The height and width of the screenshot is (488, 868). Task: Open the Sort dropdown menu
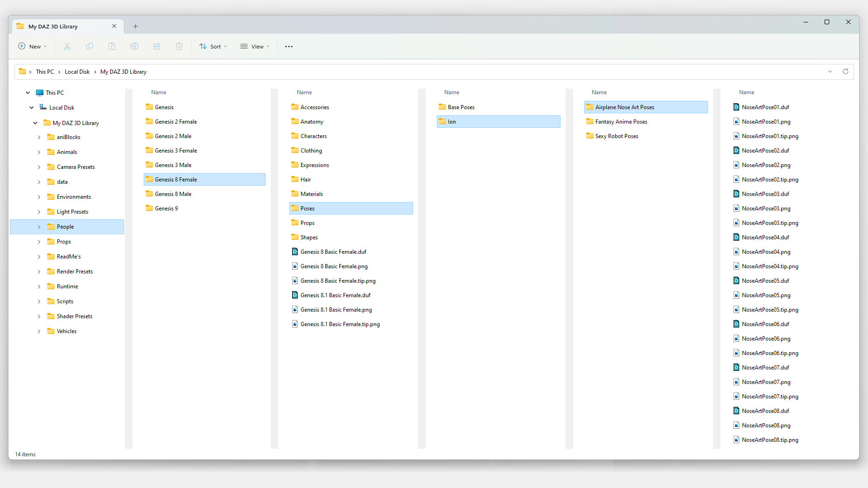coord(213,46)
